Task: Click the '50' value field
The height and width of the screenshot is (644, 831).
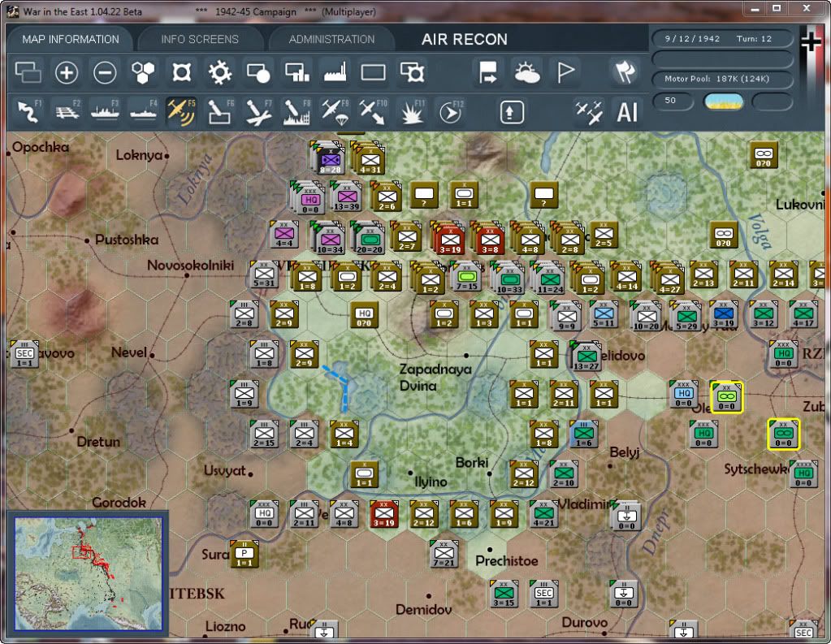Action: [x=673, y=101]
